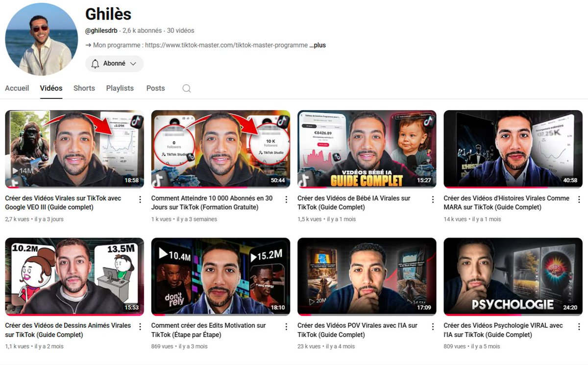Open the three-dot menu for the Google VEO III video
Screen dimensions: 588x365
[140, 199]
